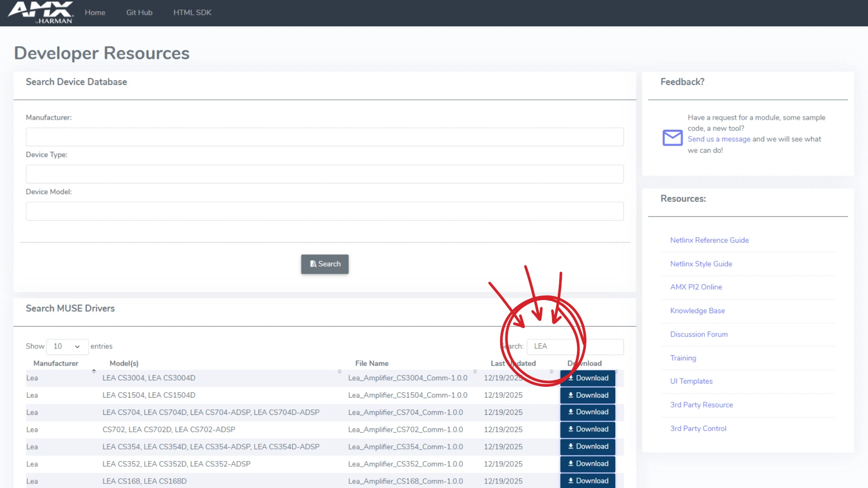Open the HTML SDK nav item
The width and height of the screenshot is (868, 488).
[192, 13]
